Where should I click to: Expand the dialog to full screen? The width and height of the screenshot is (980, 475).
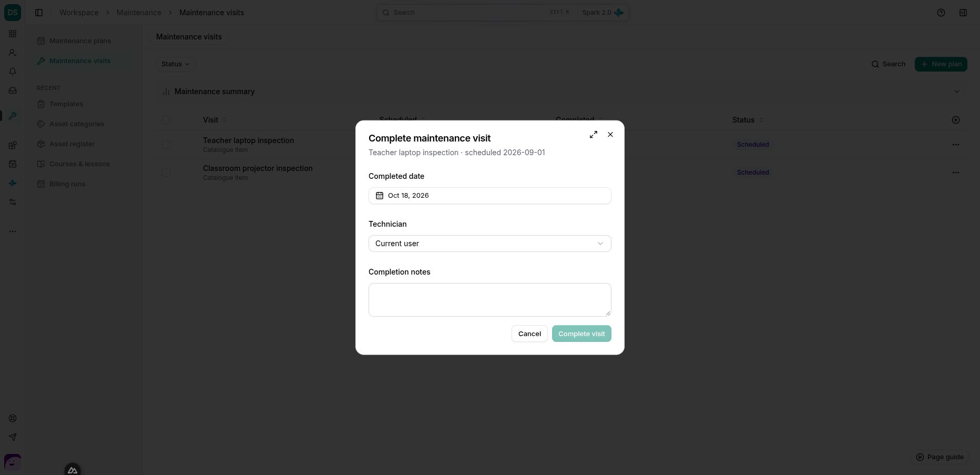pos(594,135)
